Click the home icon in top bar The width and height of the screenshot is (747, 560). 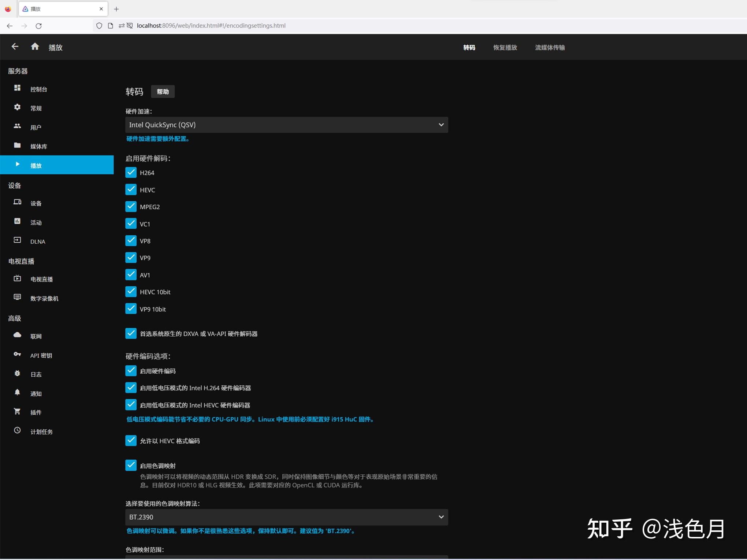click(35, 46)
